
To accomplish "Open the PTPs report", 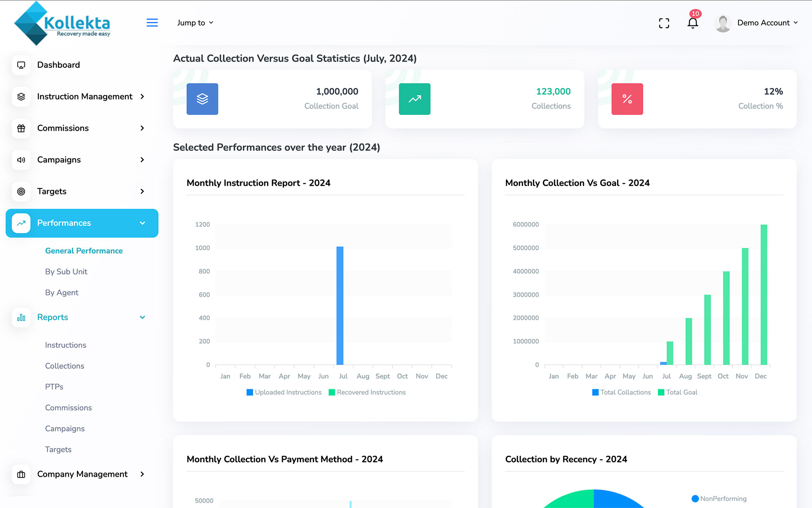I will 54,387.
